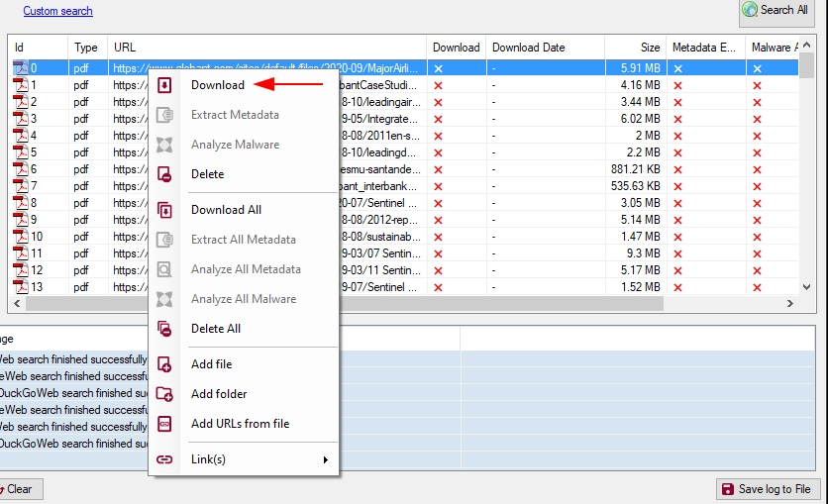Open the Custom search link
This screenshot has width=828, height=504.
point(57,11)
